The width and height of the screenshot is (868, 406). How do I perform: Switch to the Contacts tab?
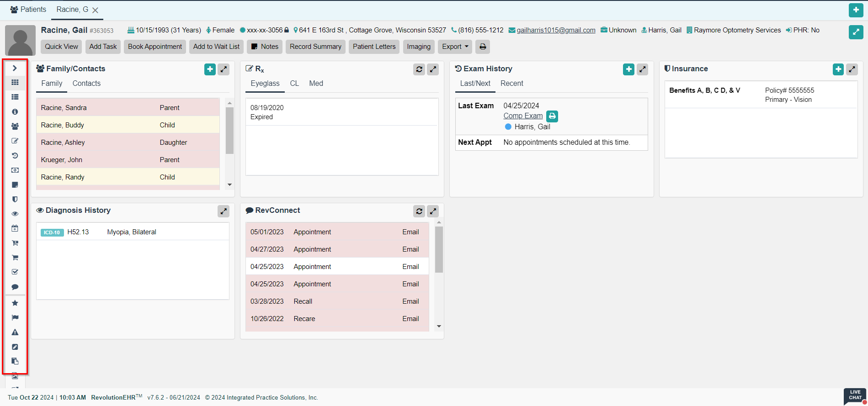pyautogui.click(x=86, y=83)
